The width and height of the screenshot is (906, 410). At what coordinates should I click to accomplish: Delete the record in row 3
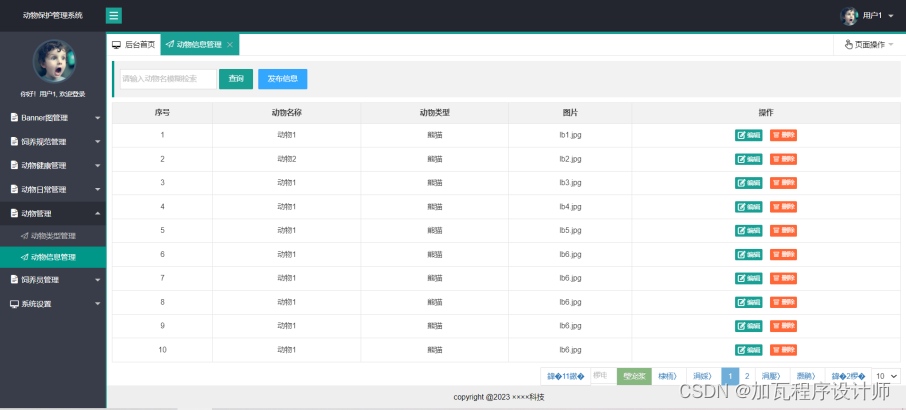(784, 182)
